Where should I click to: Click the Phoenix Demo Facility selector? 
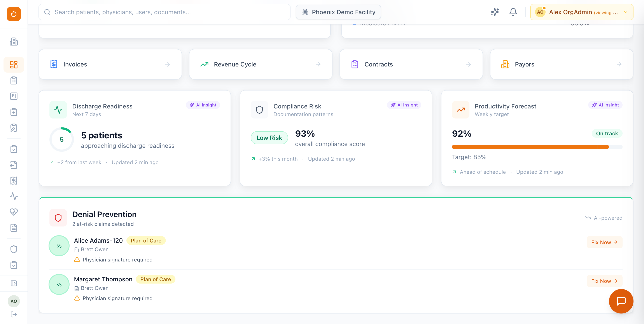(x=338, y=12)
